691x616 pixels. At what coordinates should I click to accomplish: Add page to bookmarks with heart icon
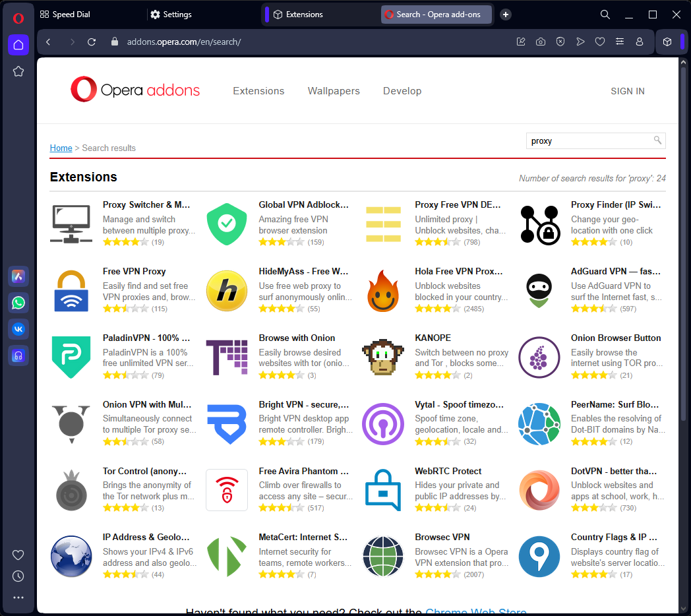coord(600,42)
